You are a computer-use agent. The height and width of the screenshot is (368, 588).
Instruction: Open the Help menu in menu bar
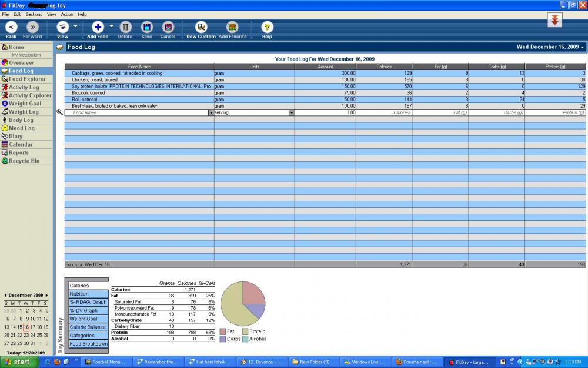[x=82, y=14]
